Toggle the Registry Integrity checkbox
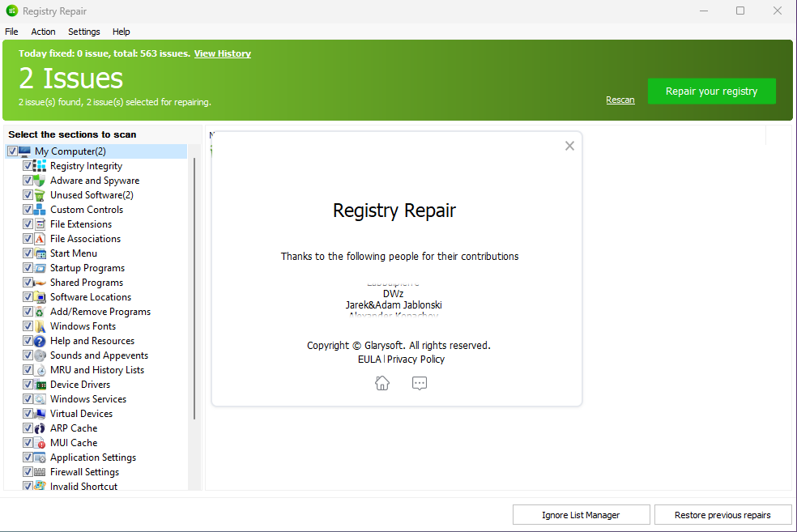 click(x=28, y=166)
